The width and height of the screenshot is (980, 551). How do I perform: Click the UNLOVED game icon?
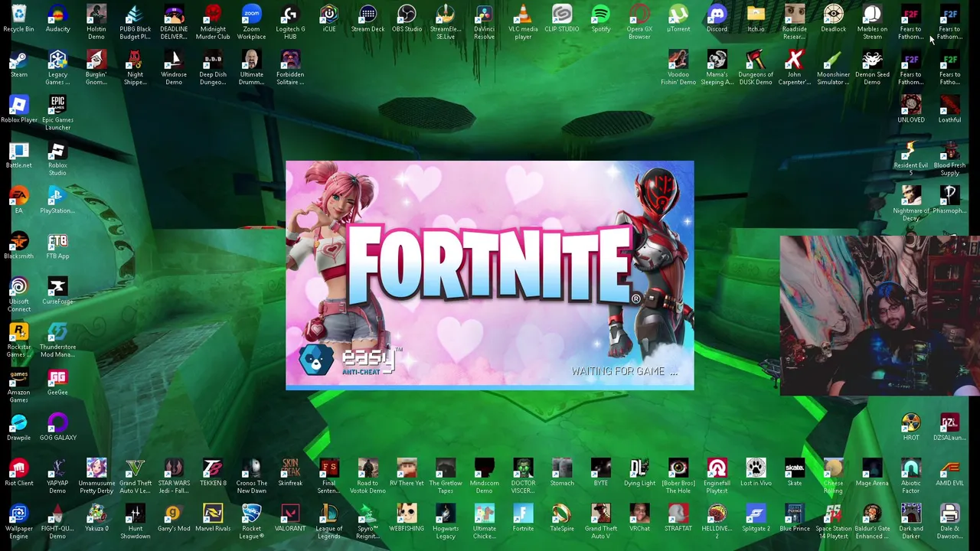click(911, 109)
